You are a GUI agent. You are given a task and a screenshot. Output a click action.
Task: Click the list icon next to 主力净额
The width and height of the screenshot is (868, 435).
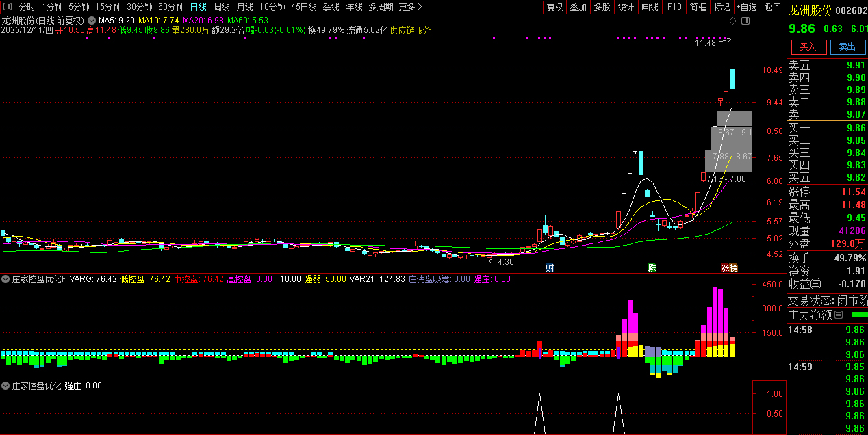(x=839, y=315)
